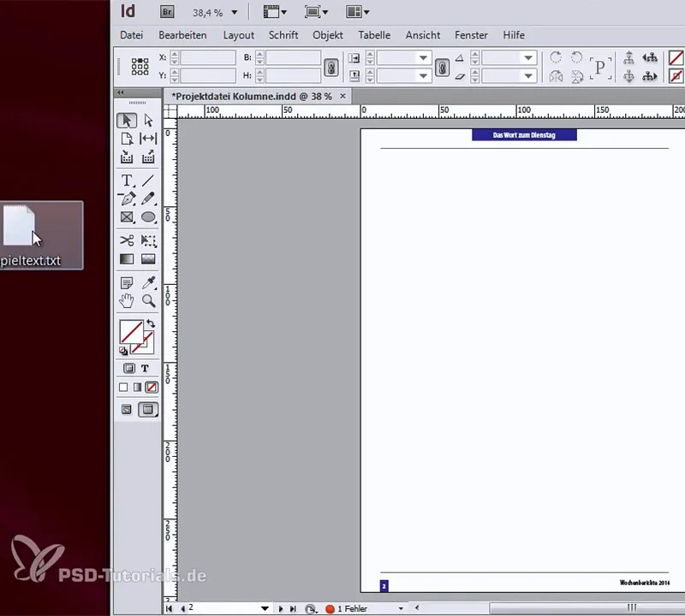Viewport: 685px width, 616px height.
Task: Toggle formatting affects text button
Action: point(145,369)
